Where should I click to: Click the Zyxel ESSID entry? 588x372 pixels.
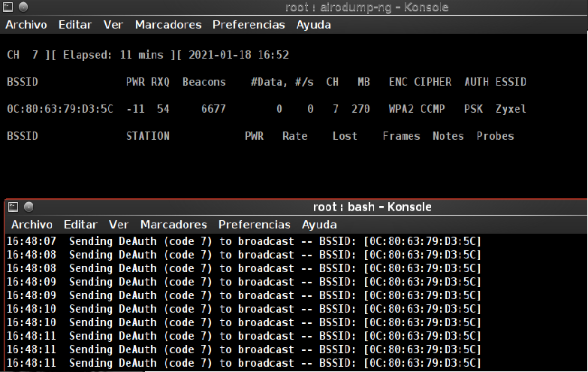click(511, 109)
